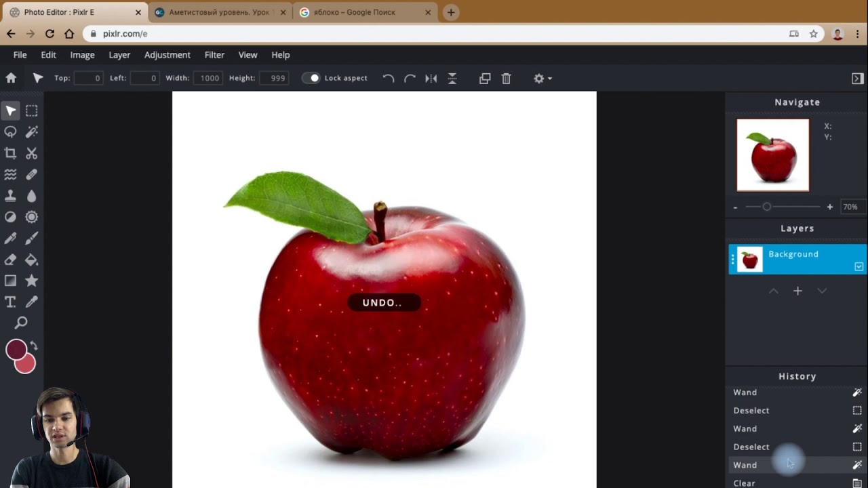868x488 pixels.
Task: Select the Arrange arrow tool in left toolbar
Action: [10, 110]
